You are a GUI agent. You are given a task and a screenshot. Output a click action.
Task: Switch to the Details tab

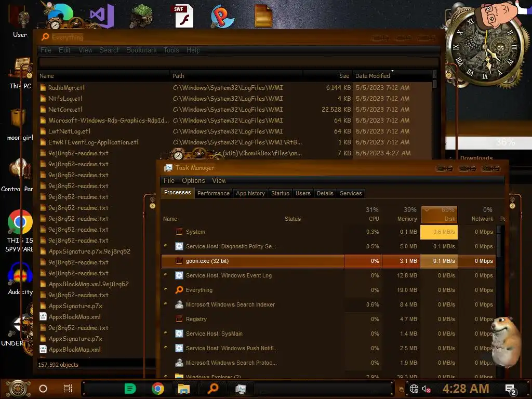click(x=325, y=193)
